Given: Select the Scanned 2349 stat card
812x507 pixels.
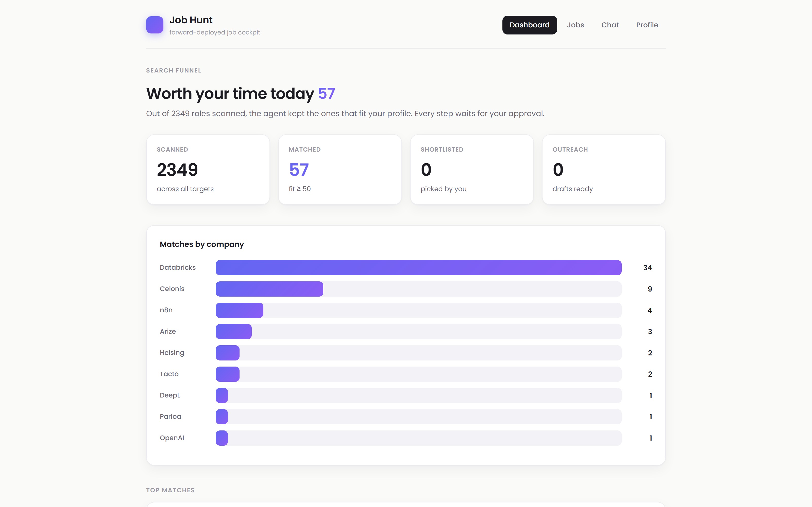Looking at the screenshot, I should [x=208, y=169].
